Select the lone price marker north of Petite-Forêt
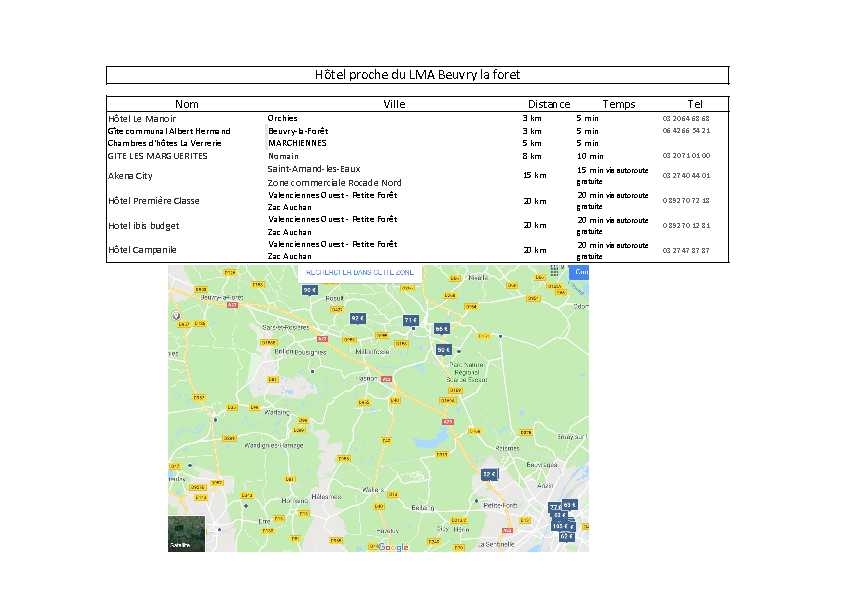This screenshot has width=842, height=595. click(489, 474)
